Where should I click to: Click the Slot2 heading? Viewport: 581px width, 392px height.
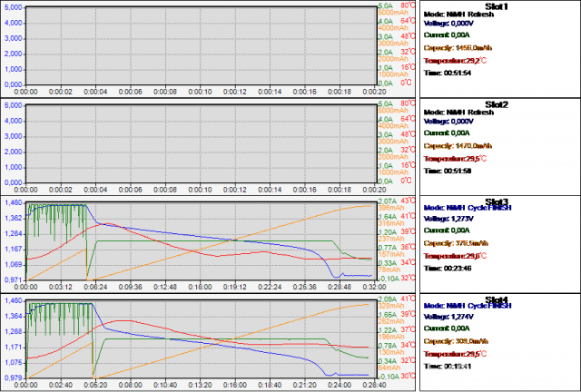click(497, 104)
